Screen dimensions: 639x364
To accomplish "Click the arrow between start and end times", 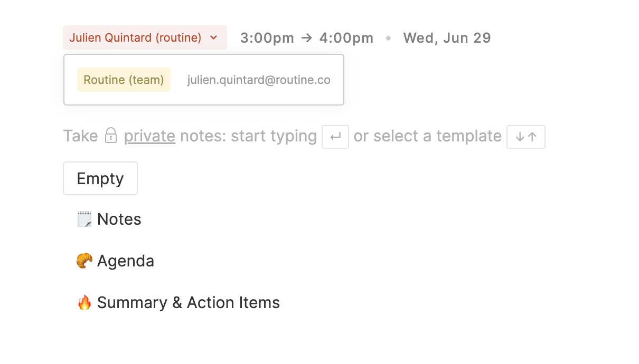I will click(x=307, y=38).
